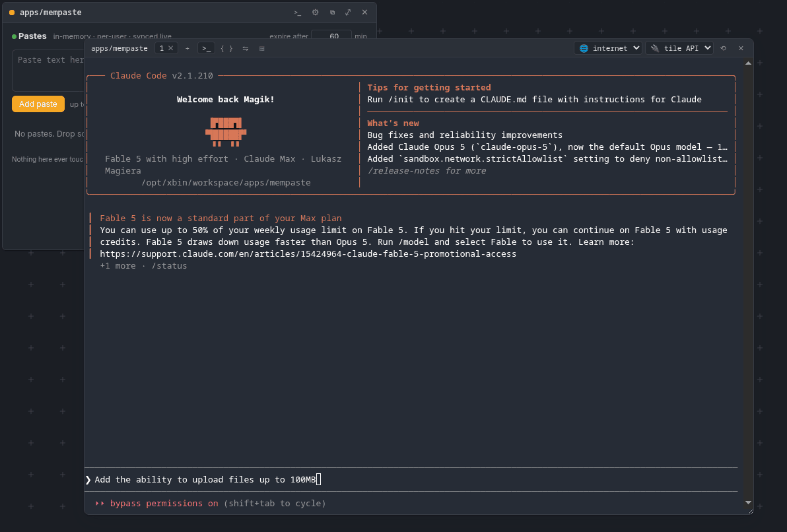Close terminal tab 1 with its X
The height and width of the screenshot is (532, 787).
tap(170, 48)
